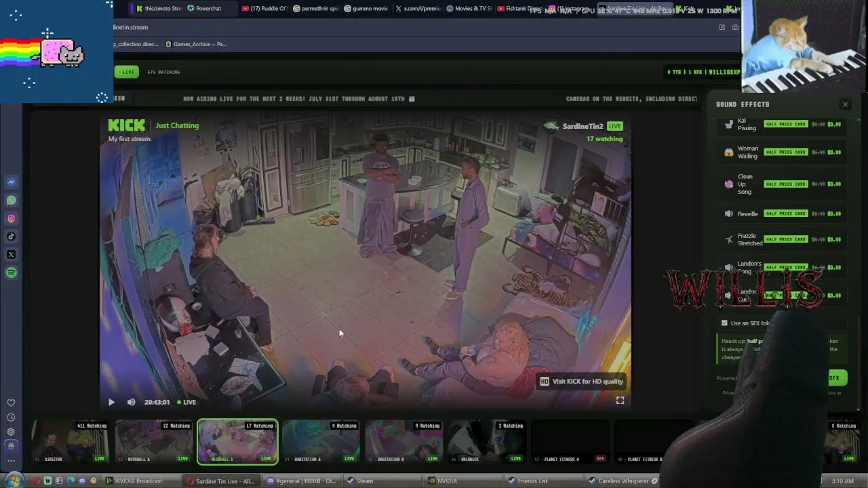
Task: Switch to the permethrin browser tab
Action: (x=315, y=8)
